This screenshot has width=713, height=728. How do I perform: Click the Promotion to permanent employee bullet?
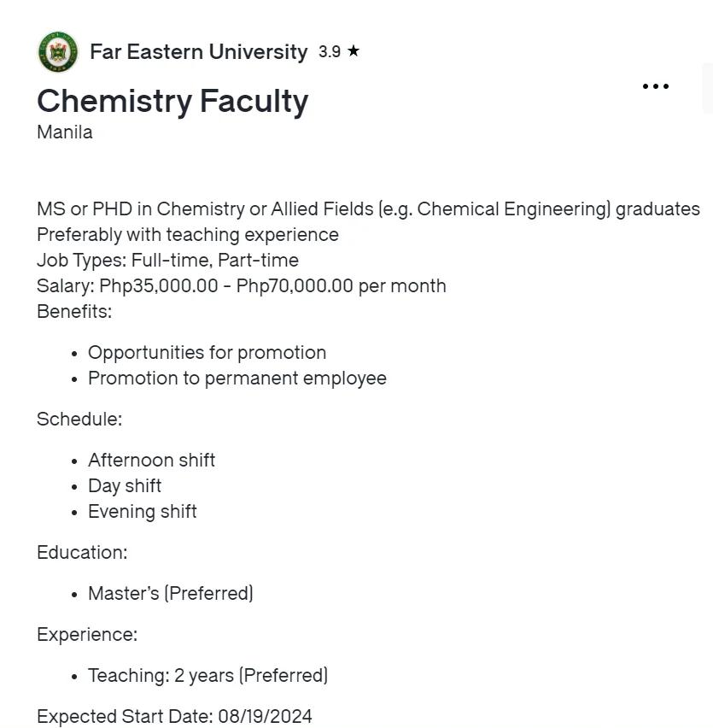237,379
